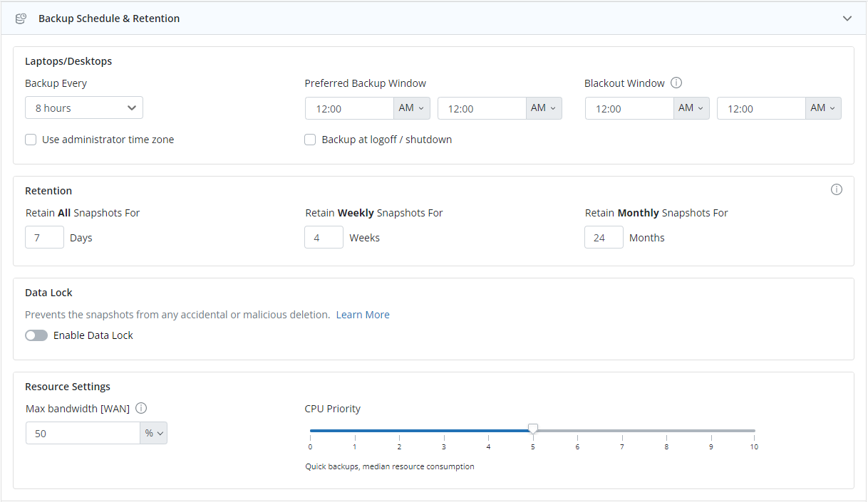Click the CPU Priority slider handle
The image size is (868, 502).
pos(533,429)
